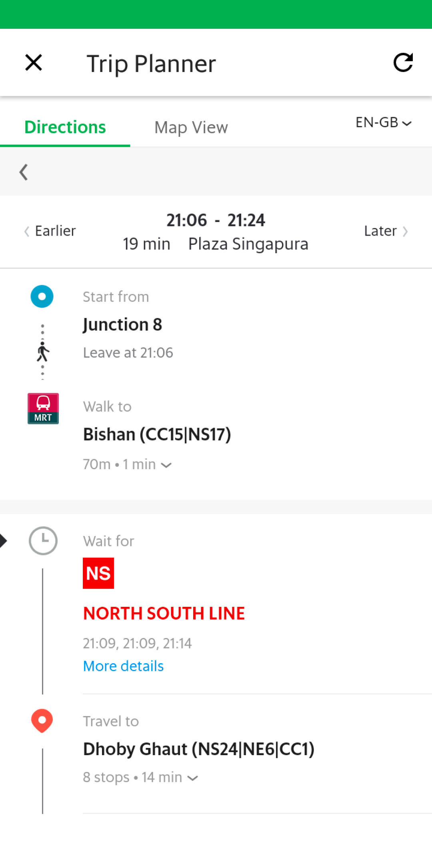Viewport: 432px width, 868px height.
Task: Refresh the trip planner results
Action: pos(403,62)
